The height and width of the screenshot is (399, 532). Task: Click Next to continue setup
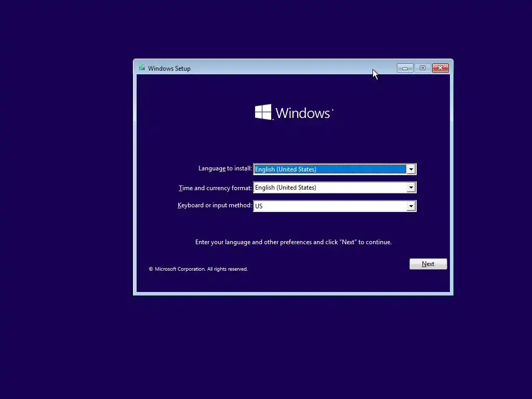(x=428, y=264)
